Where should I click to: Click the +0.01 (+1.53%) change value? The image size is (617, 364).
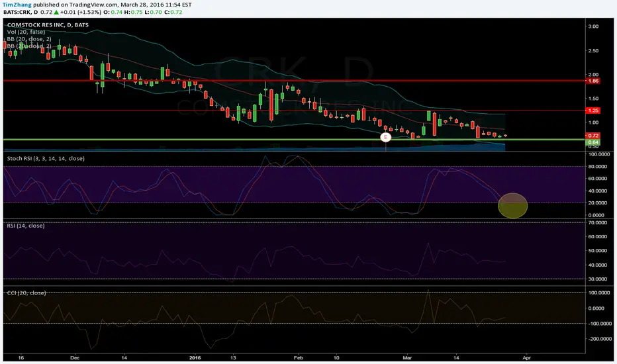pos(81,12)
